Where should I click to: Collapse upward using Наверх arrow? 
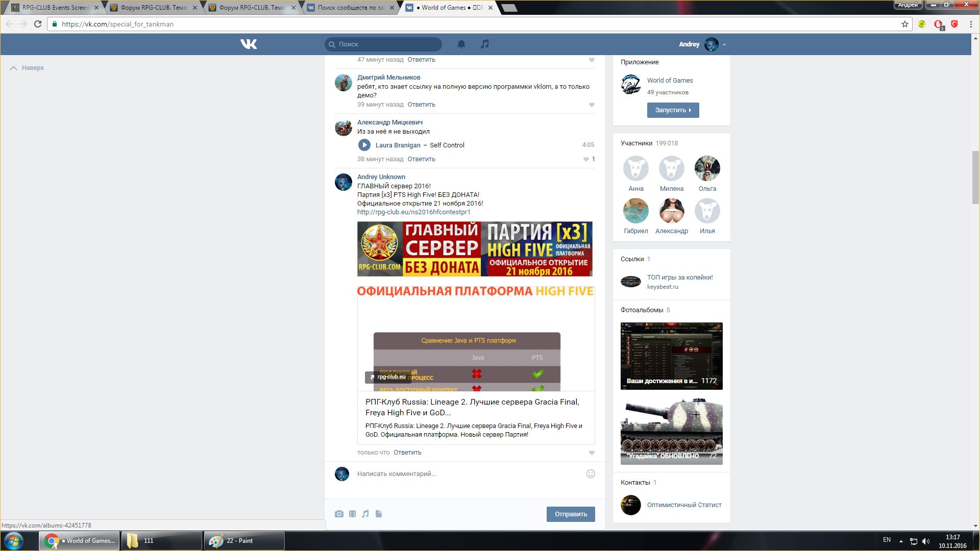click(14, 68)
